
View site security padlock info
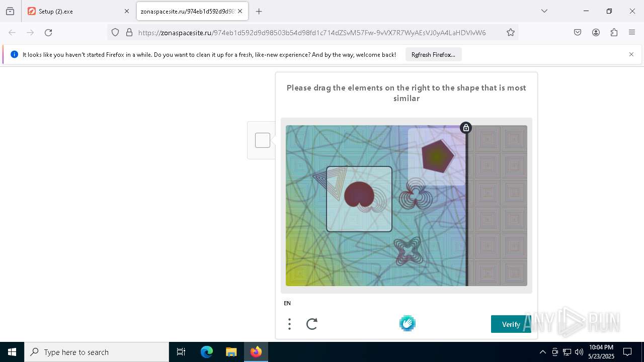(x=129, y=33)
